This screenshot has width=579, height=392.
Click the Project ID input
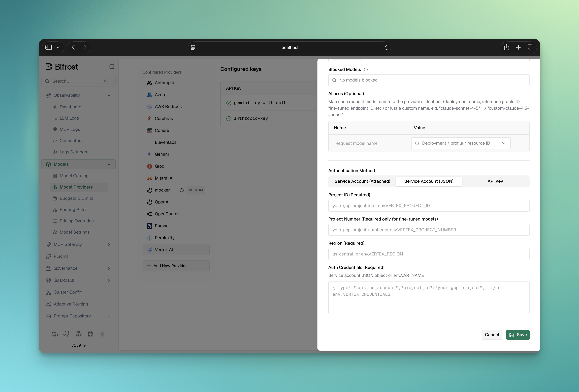pos(429,206)
